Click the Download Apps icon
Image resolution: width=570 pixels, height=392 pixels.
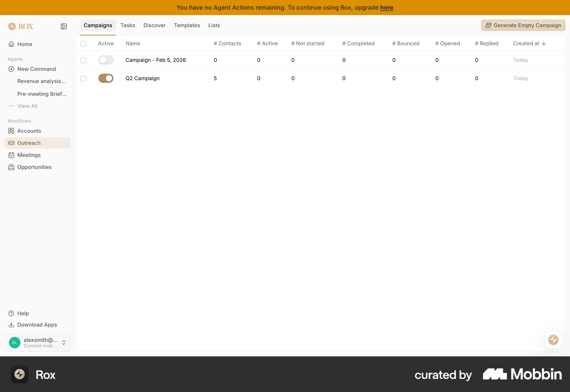[x=11, y=325]
